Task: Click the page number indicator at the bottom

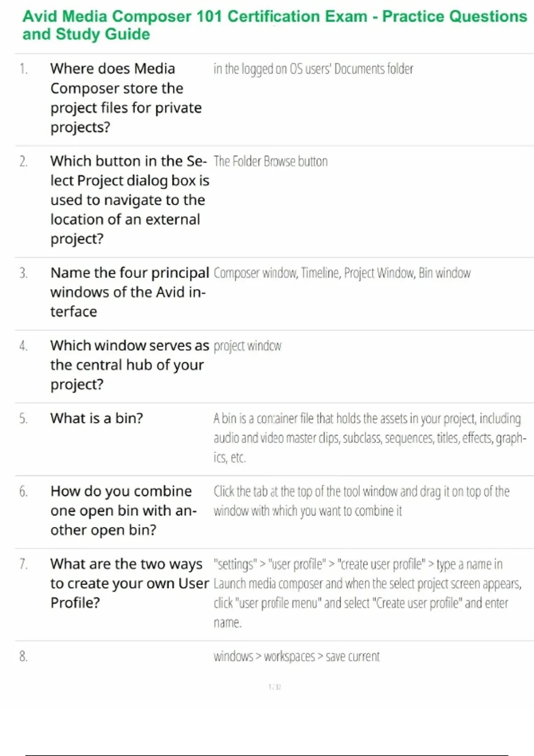Action: (x=275, y=687)
